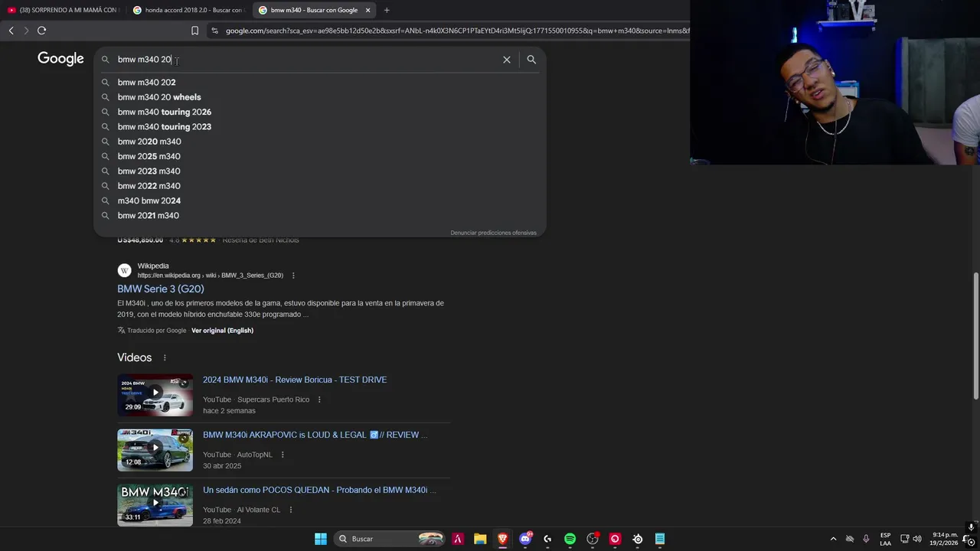The image size is (980, 551).
Task: Click Brave browser icon in taskbar
Action: 502,539
